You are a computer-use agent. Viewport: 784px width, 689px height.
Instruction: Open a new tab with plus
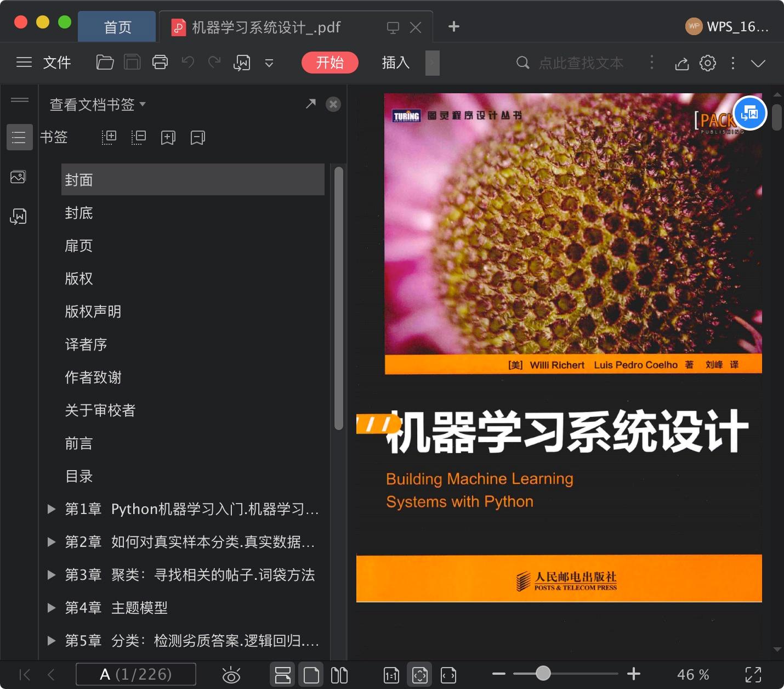454,26
